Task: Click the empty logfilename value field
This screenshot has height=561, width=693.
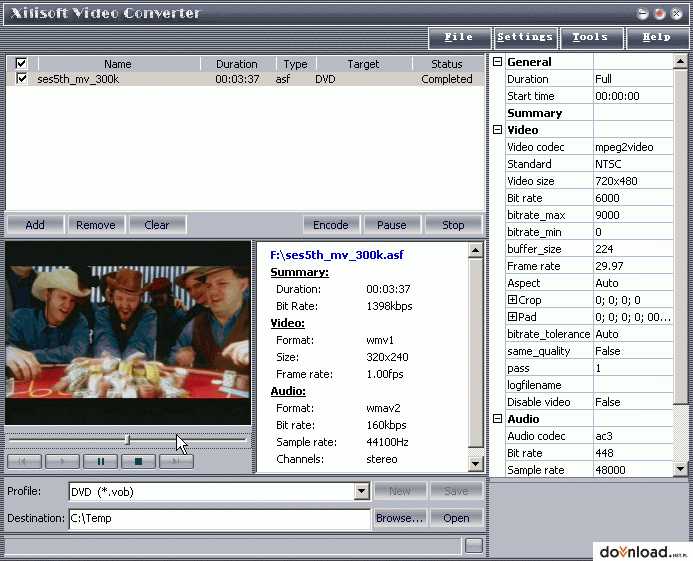Action: (x=633, y=385)
